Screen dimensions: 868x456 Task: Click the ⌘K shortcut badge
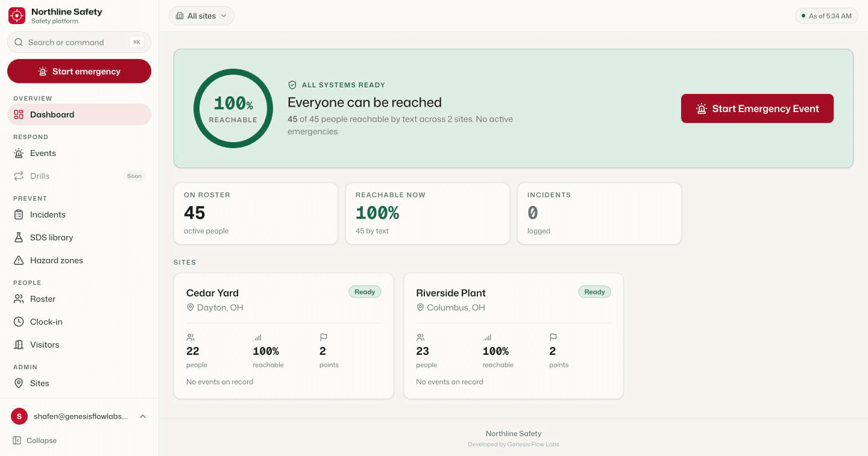[137, 42]
